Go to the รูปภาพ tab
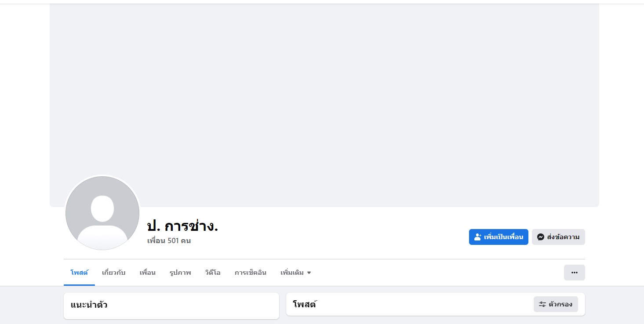The height and width of the screenshot is (324, 644). coord(180,273)
